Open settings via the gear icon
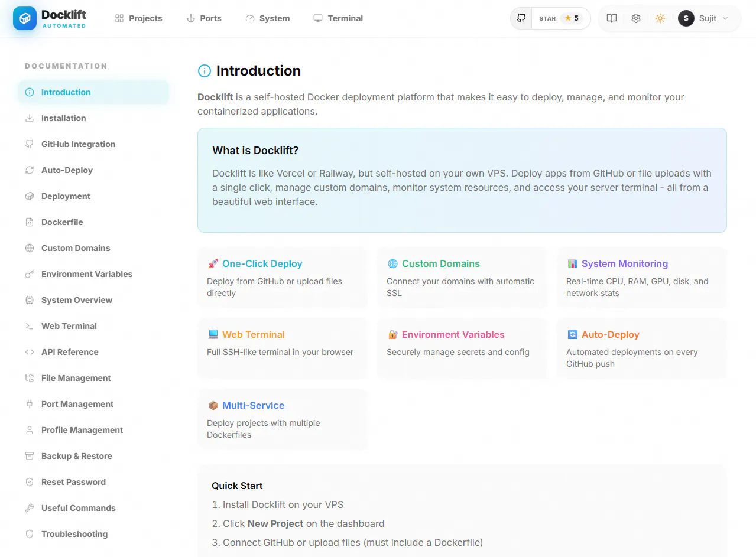This screenshot has width=756, height=557. pos(636,18)
